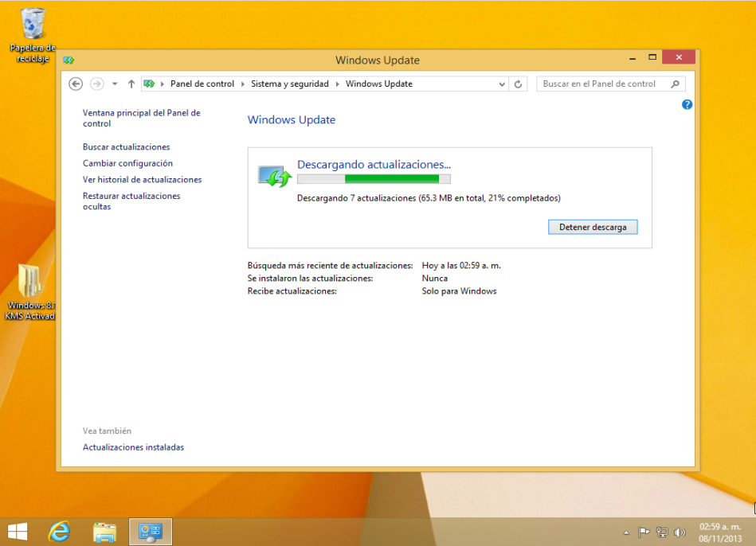Click the network tray icon
This screenshot has width=756, height=546.
click(662, 532)
